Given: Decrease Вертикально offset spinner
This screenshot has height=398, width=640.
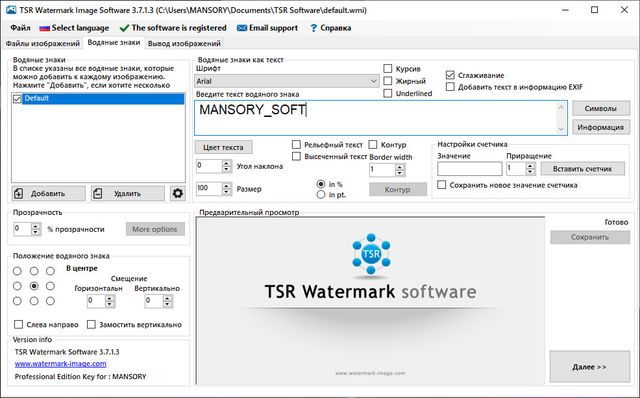Looking at the screenshot, I should pyautogui.click(x=167, y=305).
